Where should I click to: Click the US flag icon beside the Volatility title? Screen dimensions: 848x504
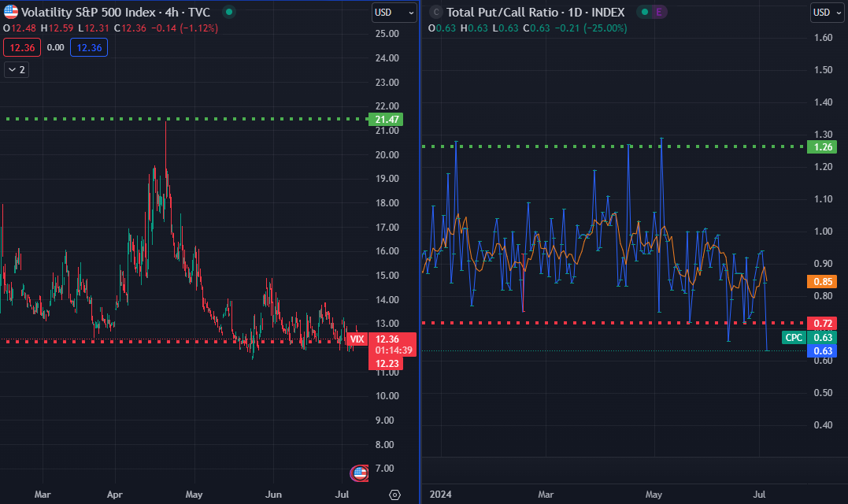(x=11, y=12)
